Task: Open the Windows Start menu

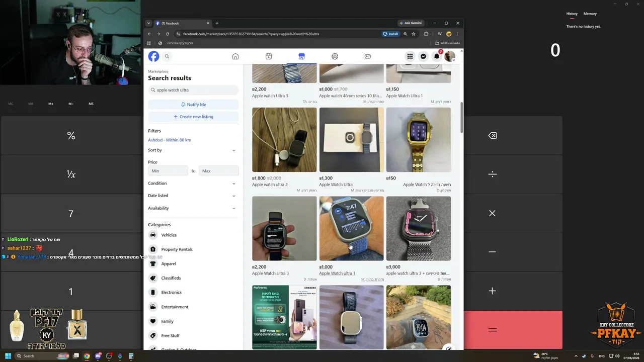Action: point(8,356)
